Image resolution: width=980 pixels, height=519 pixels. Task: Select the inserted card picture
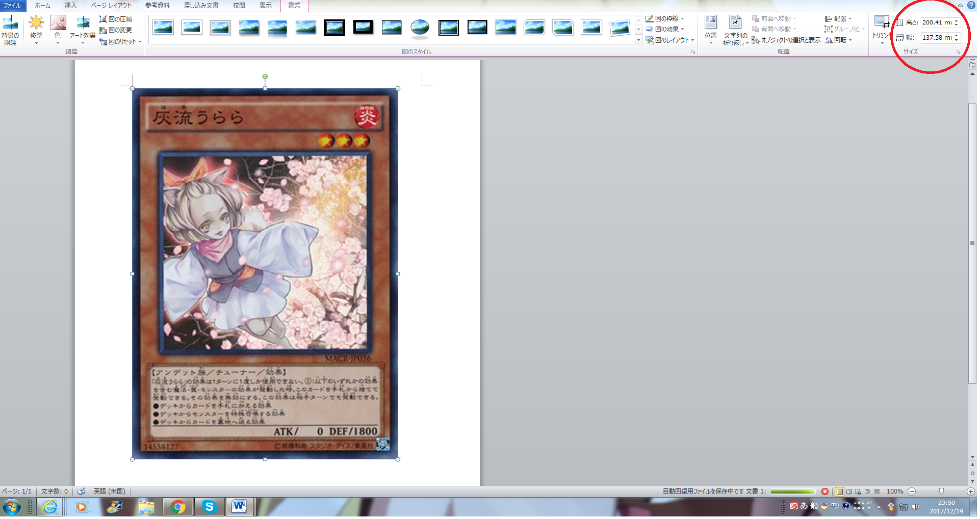pos(265,274)
